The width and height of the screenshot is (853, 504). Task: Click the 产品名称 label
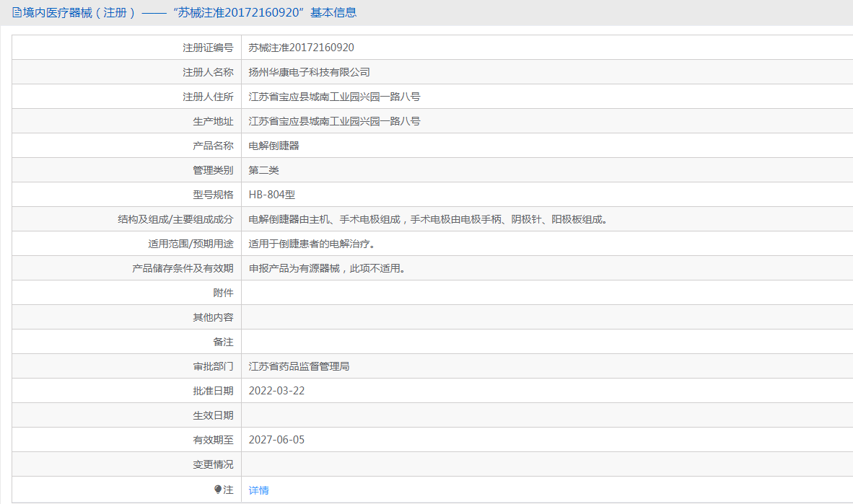[x=213, y=146]
